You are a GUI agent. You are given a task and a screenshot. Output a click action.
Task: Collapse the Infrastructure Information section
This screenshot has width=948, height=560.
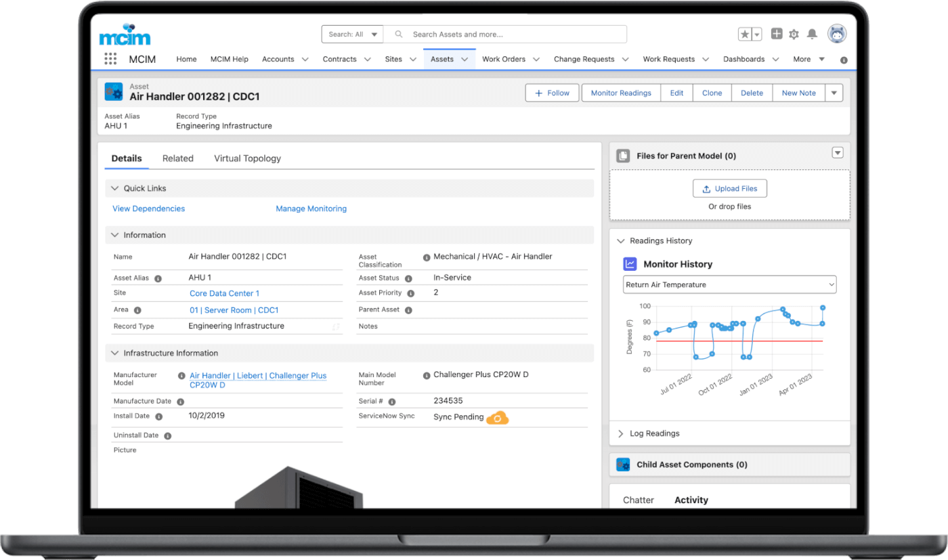(x=114, y=353)
